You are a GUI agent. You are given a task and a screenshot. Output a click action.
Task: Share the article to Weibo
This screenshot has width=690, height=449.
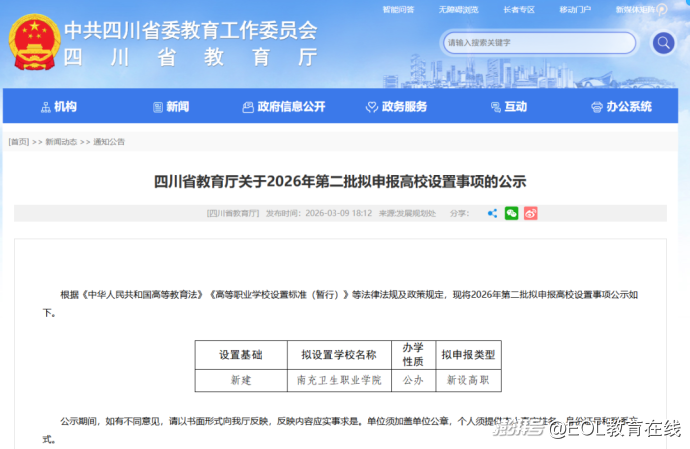(531, 213)
